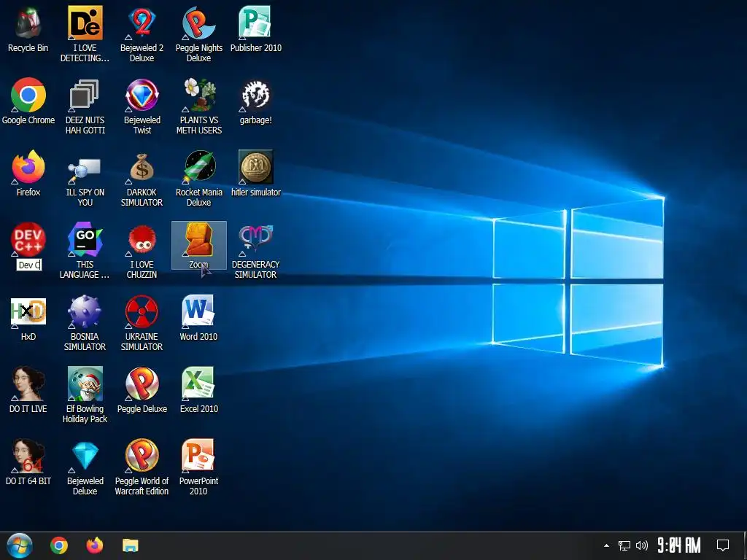Select the 'UKRAINE SIMULATOR' radiation icon
This screenshot has width=747, height=560.
click(142, 312)
